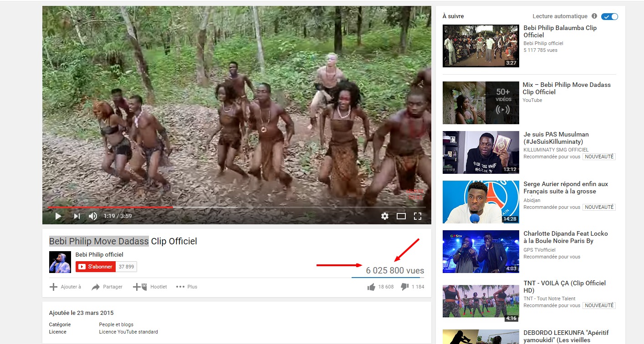Click the 18 608 likes count
644x344 pixels.
point(386,287)
